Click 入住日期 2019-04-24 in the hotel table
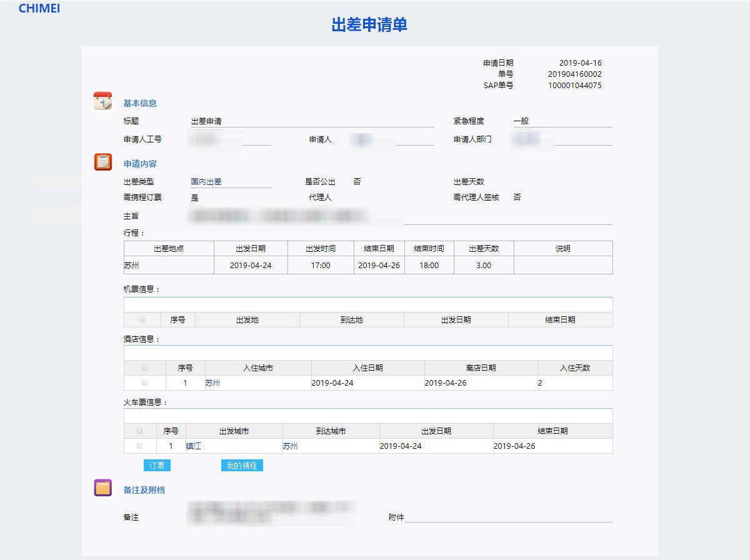 pos(368,382)
